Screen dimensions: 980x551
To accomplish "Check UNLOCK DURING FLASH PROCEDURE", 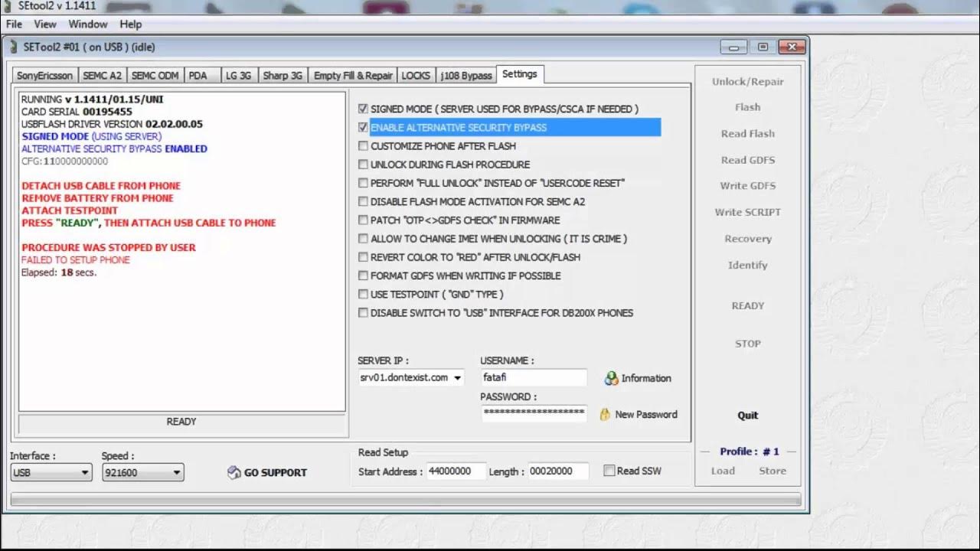I will [x=364, y=165].
